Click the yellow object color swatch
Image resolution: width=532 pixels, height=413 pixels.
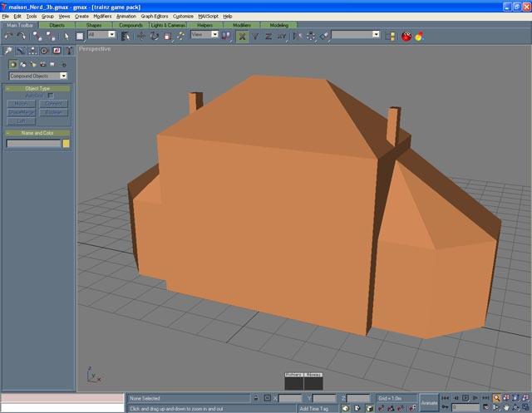coord(66,144)
